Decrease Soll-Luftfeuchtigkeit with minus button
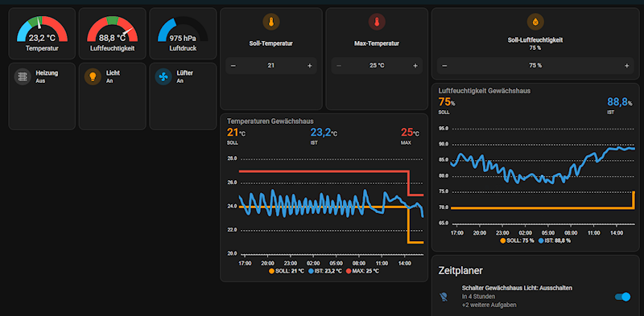 pyautogui.click(x=444, y=66)
